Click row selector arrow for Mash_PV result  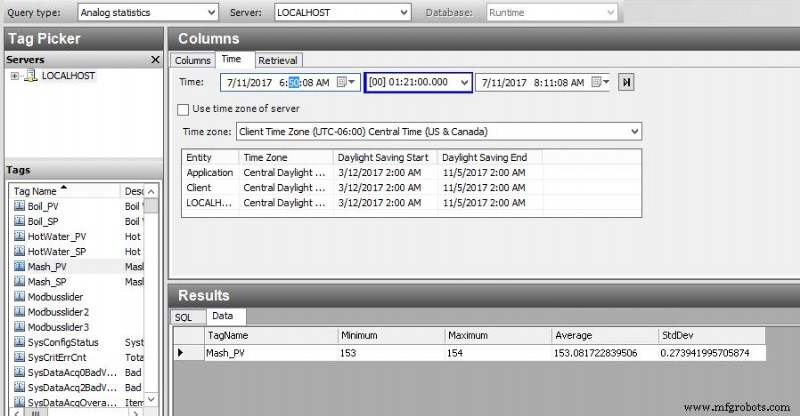pos(181,353)
